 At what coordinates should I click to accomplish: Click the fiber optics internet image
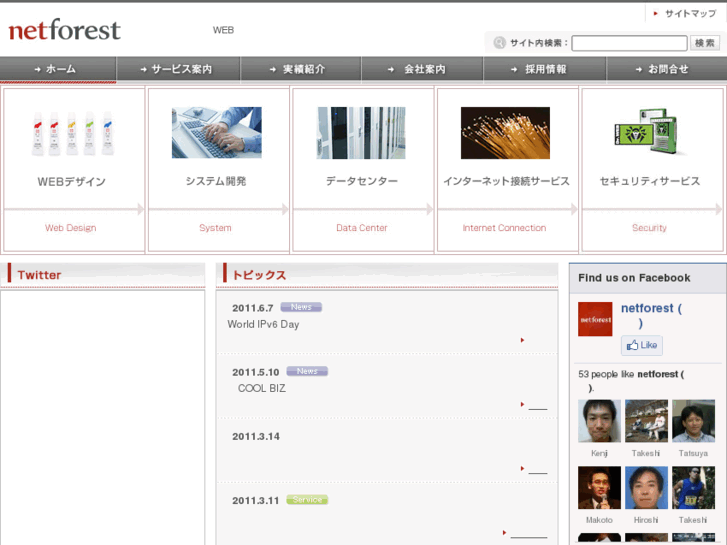pyautogui.click(x=505, y=133)
